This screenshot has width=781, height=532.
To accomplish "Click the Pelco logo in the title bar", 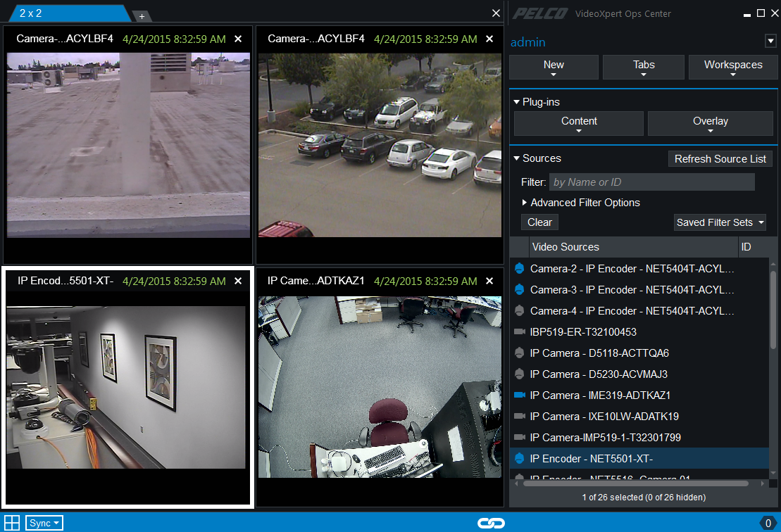I will [540, 13].
